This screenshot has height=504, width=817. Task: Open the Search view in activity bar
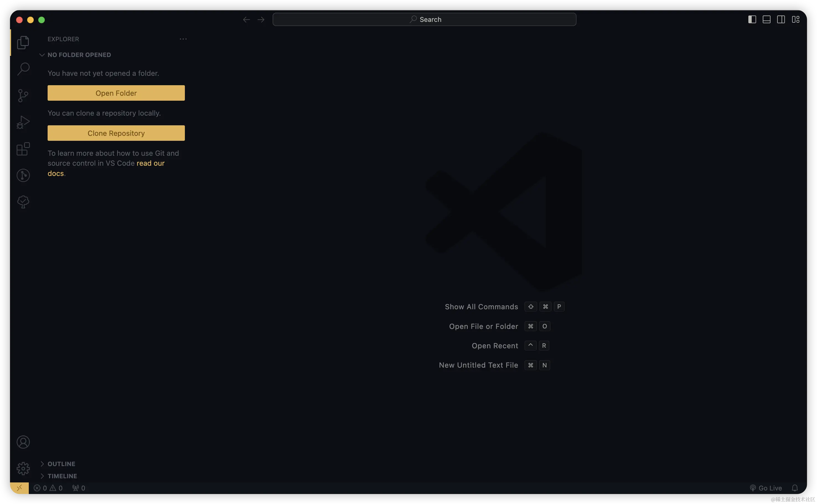pyautogui.click(x=23, y=69)
